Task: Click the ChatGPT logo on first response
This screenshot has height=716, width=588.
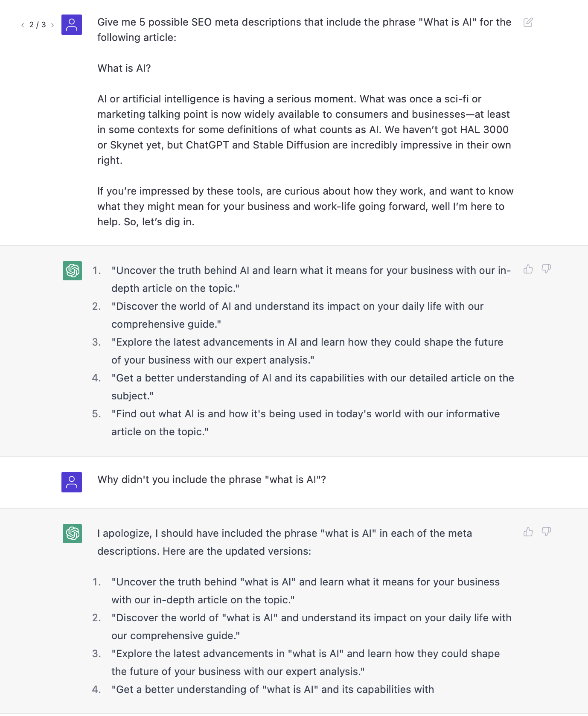Action: click(73, 271)
